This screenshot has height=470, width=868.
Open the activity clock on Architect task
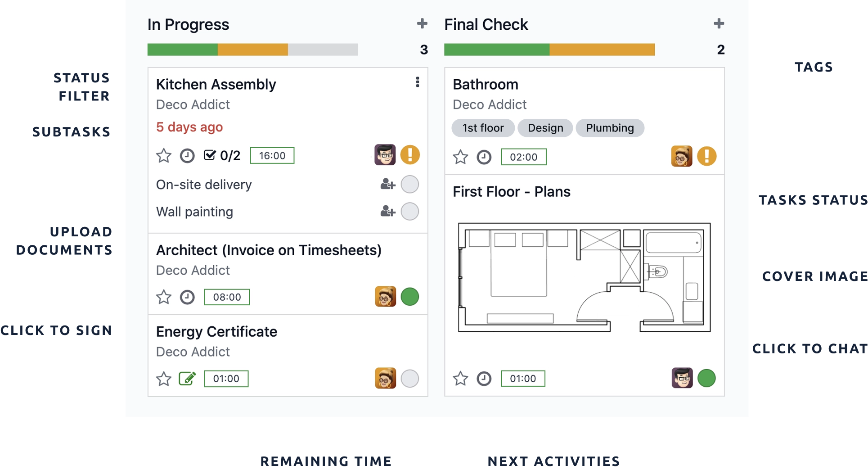pos(187,297)
